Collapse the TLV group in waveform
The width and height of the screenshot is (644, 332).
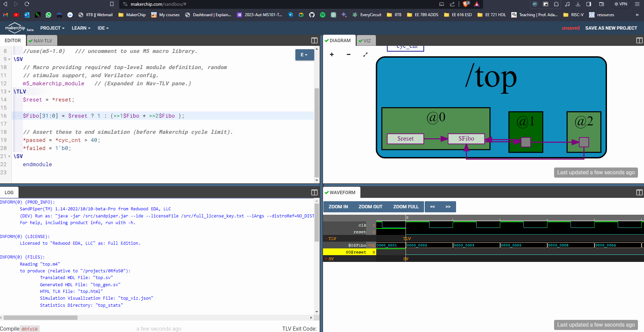[x=326, y=239]
